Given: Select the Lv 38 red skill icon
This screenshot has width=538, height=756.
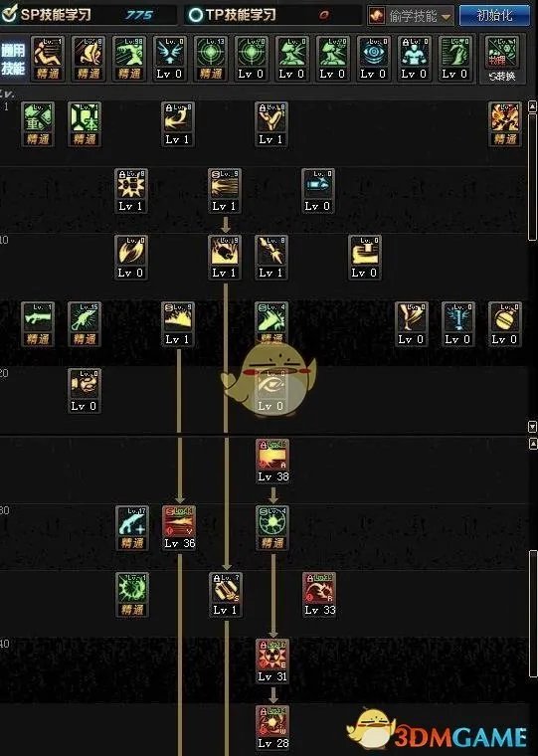Looking at the screenshot, I should pyautogui.click(x=273, y=461).
